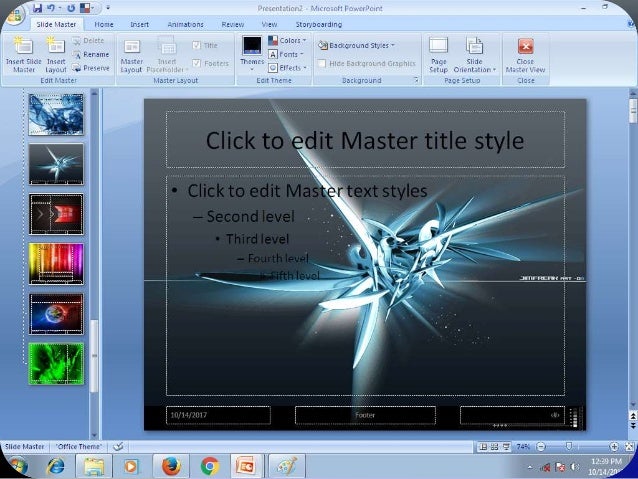Open PowerPoint Help icon
Screen dimensions: 638x479
631,24
